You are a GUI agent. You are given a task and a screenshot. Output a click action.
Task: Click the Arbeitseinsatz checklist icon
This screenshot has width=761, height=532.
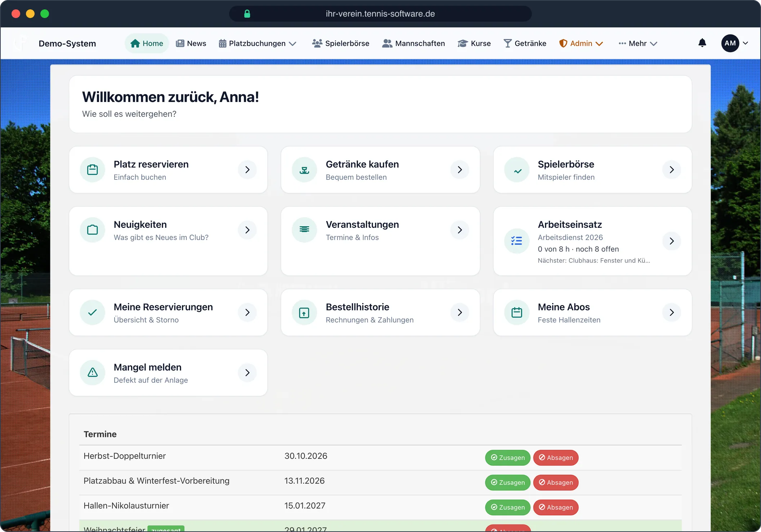(x=517, y=241)
